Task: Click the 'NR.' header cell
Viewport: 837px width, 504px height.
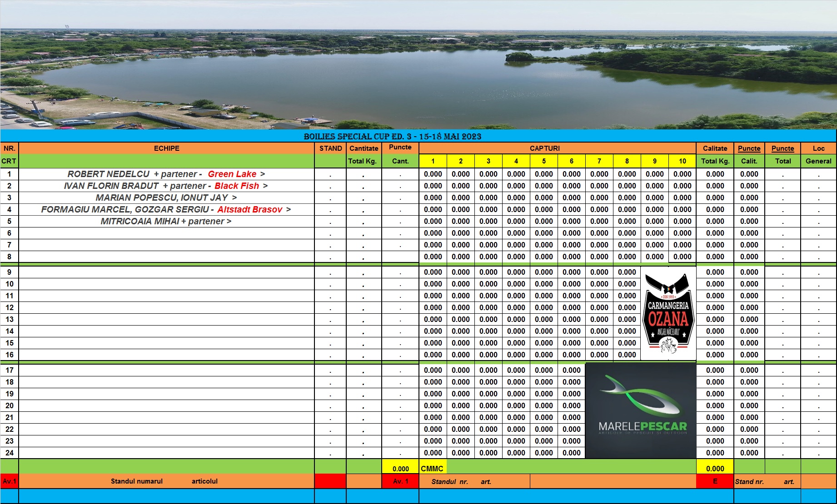Action: (x=10, y=148)
